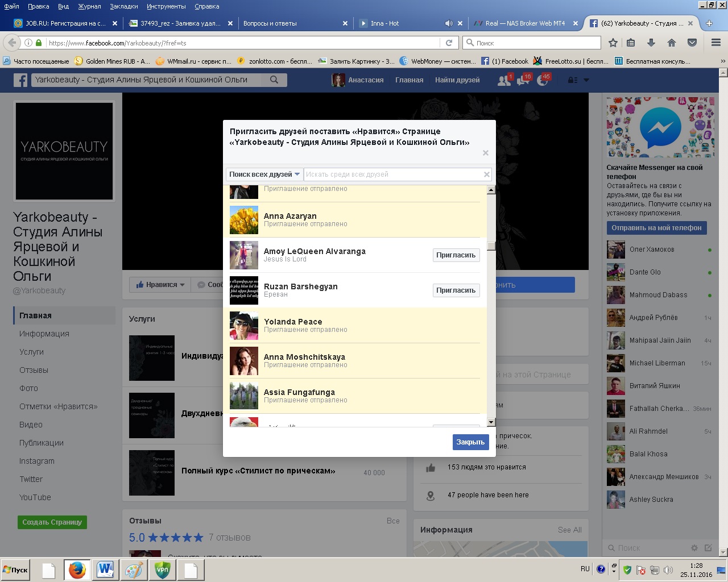
Task: Open a new browser tab
Action: click(709, 23)
